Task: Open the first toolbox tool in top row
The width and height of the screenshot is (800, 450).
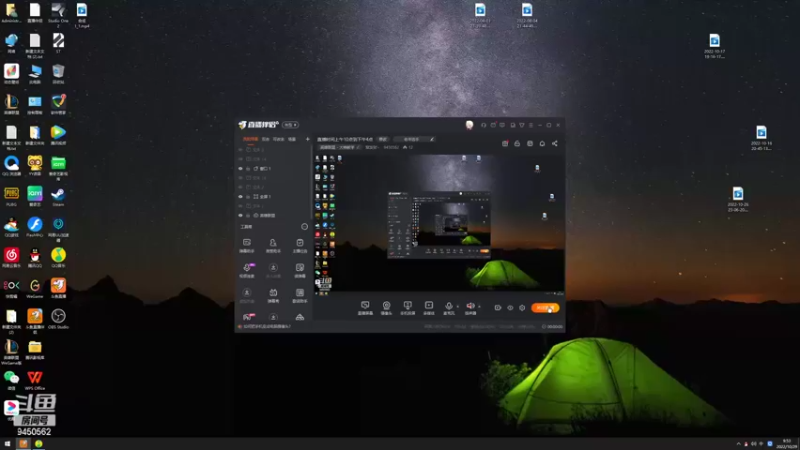Action: [247, 245]
